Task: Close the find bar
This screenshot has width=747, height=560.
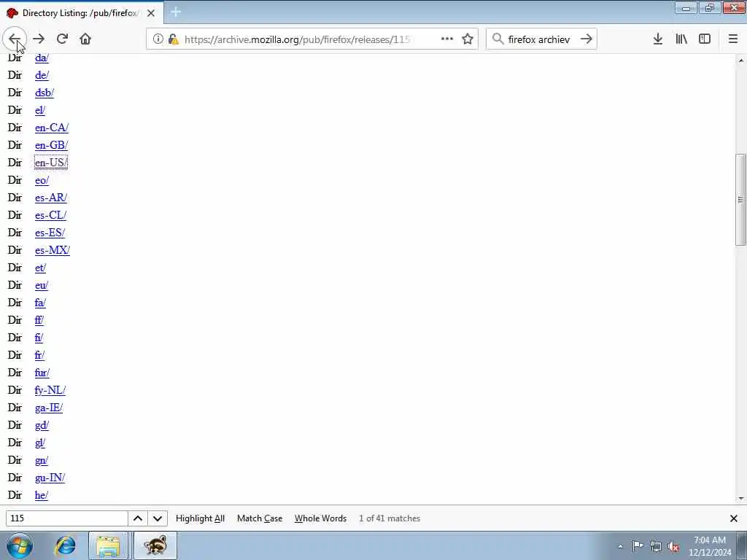Action: tap(734, 518)
